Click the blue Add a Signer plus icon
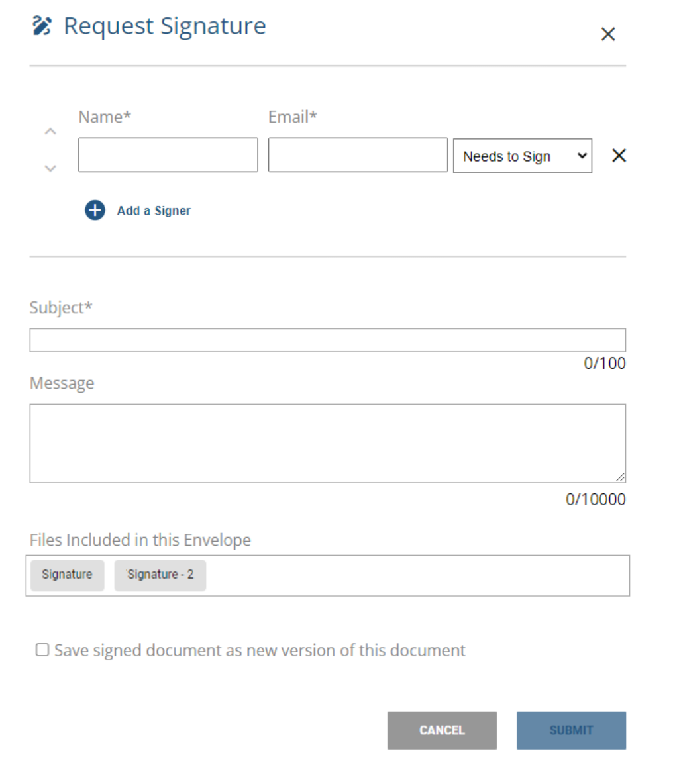This screenshot has height=784, width=677. 94,210
